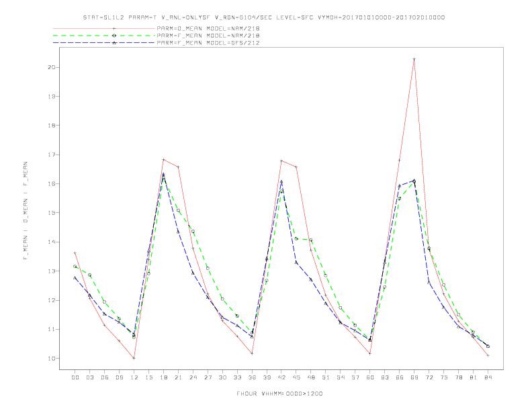The width and height of the screenshot is (532, 411).
Task: Click the green circle marker at hour 45
Action: (x=296, y=238)
